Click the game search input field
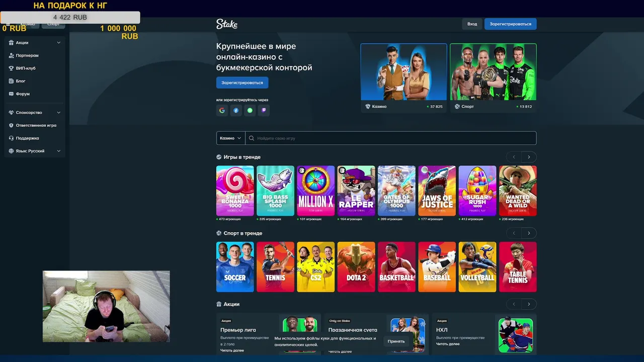Viewport: 644px width, 362px height. click(x=391, y=138)
